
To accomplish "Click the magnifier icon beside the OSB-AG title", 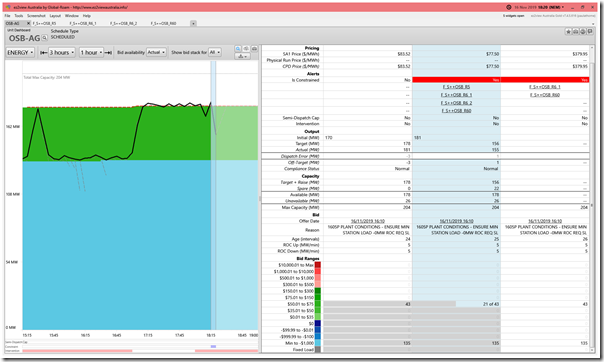I will click(x=45, y=38).
